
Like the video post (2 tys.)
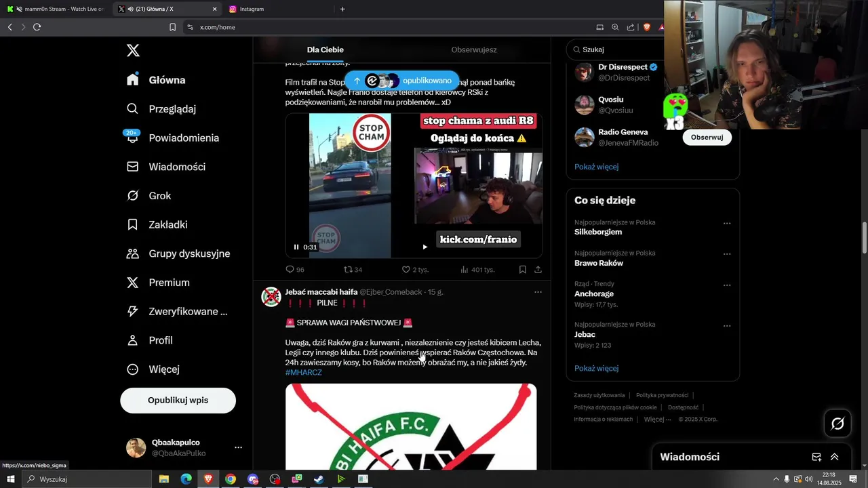415,269
